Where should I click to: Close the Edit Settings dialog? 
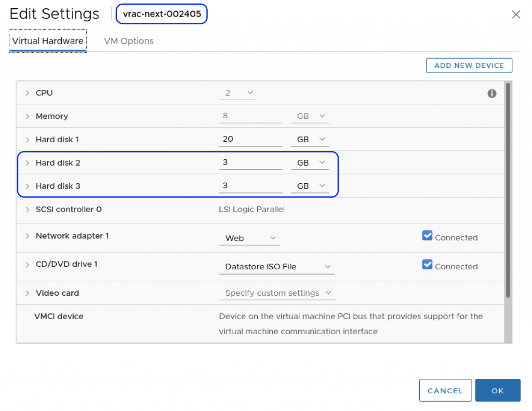(516, 15)
